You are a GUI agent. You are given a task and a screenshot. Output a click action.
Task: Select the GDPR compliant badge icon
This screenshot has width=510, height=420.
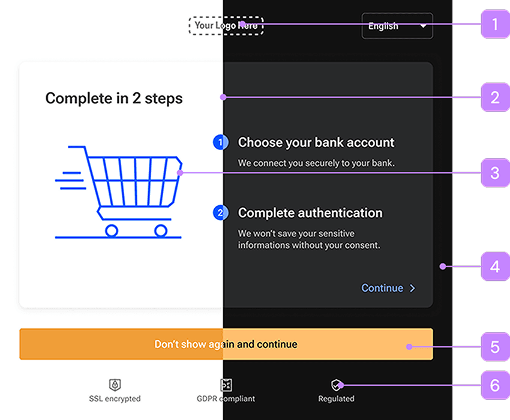[226, 385]
